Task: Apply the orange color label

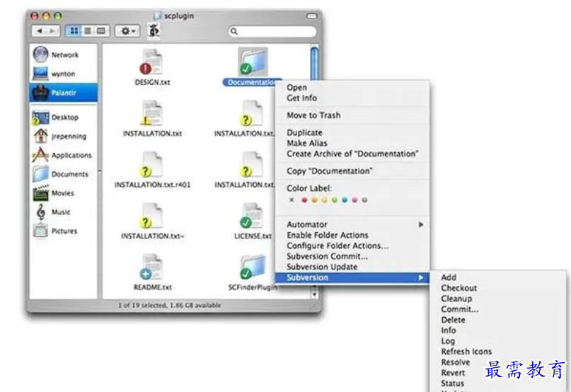Action: (x=314, y=200)
